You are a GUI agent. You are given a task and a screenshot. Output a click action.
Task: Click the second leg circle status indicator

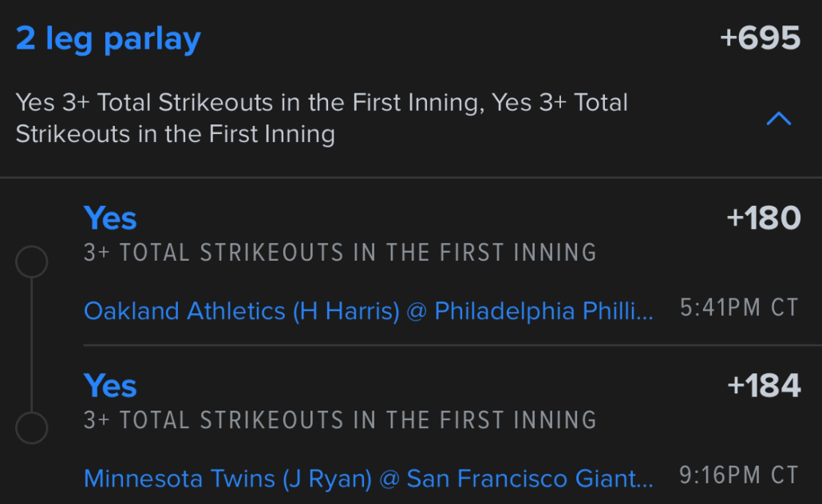click(x=32, y=428)
